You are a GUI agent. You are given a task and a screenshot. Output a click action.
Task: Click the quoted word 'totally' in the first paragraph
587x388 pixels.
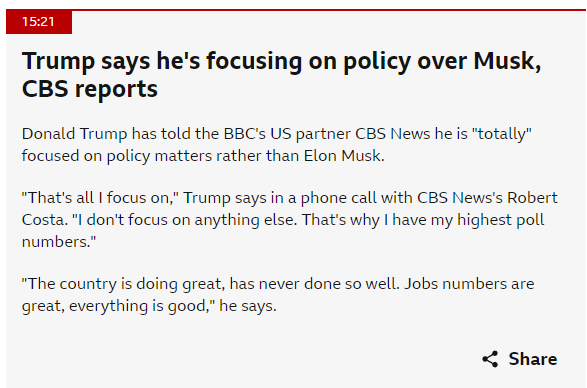[x=502, y=134]
